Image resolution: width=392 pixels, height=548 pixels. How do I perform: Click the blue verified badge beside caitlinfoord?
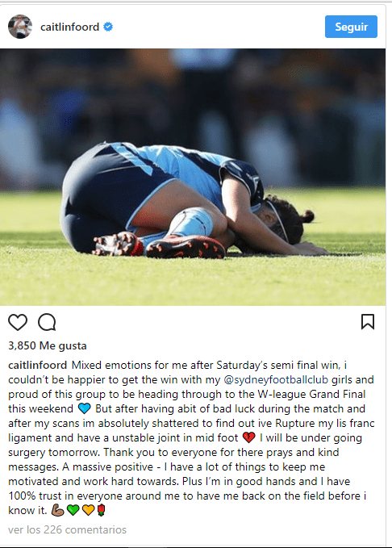pyautogui.click(x=108, y=27)
